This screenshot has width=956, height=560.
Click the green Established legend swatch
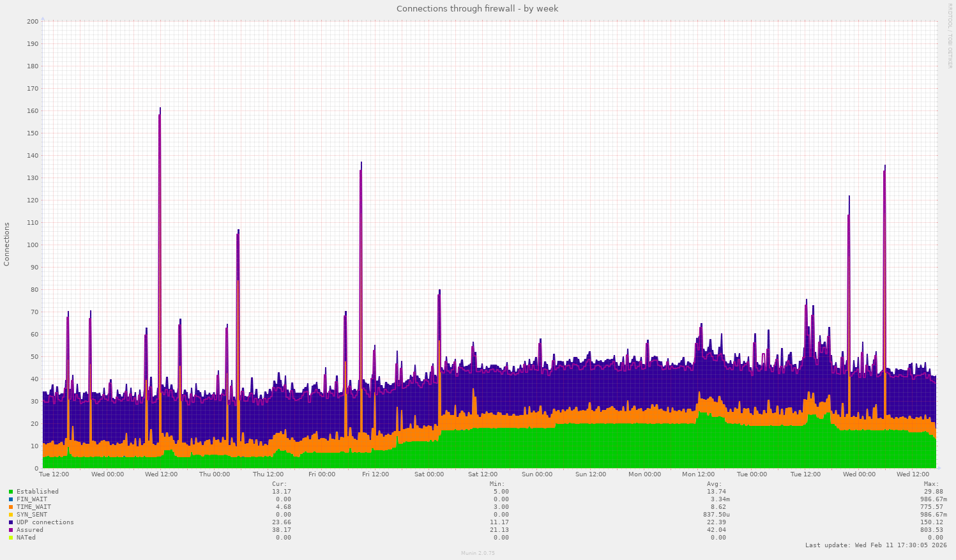pyautogui.click(x=11, y=492)
